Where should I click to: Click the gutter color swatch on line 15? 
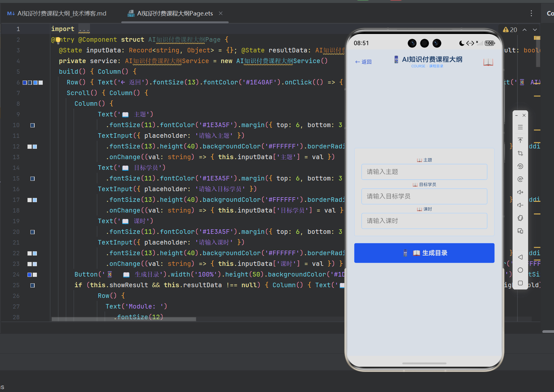coord(32,179)
